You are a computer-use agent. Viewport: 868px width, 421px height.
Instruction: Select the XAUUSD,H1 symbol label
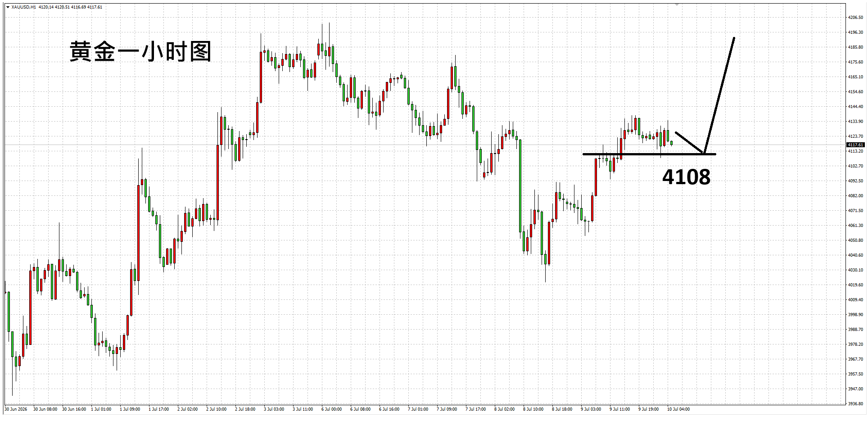point(24,7)
